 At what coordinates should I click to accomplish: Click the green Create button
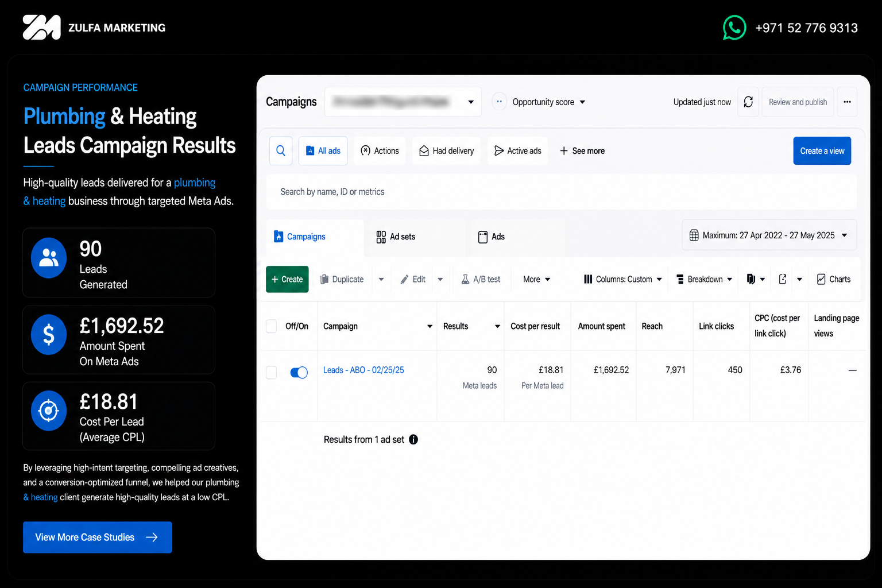point(287,279)
